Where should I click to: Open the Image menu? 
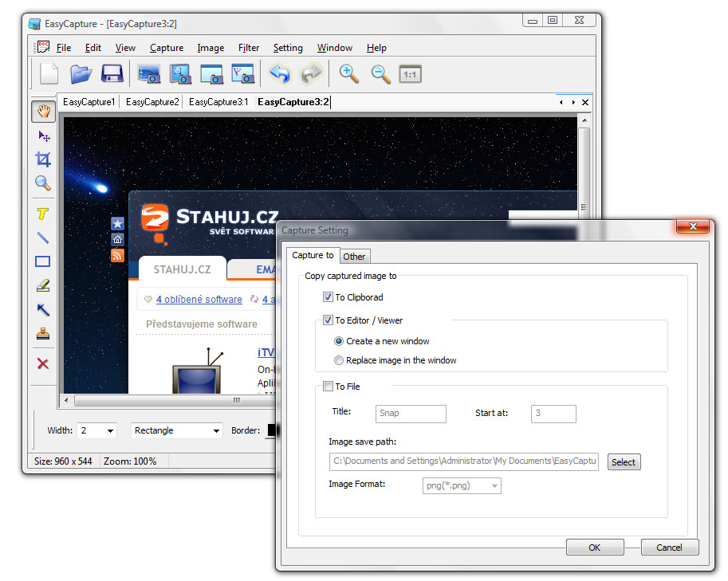pyautogui.click(x=211, y=48)
